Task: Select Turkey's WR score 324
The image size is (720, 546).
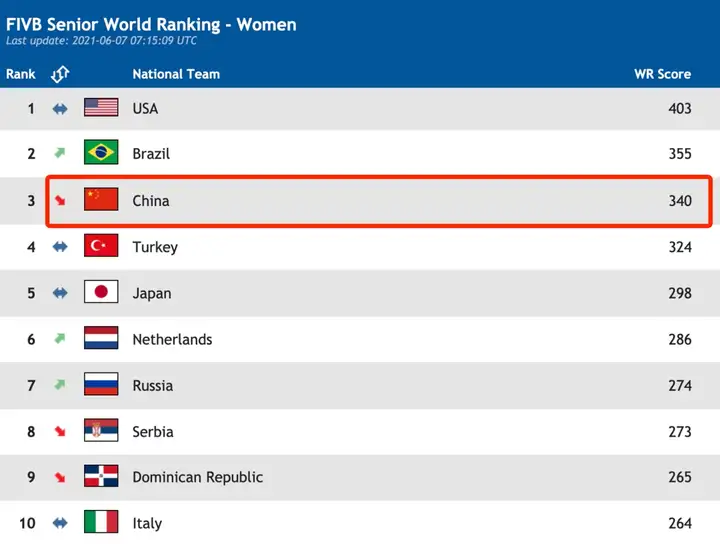Action: pyautogui.click(x=680, y=247)
